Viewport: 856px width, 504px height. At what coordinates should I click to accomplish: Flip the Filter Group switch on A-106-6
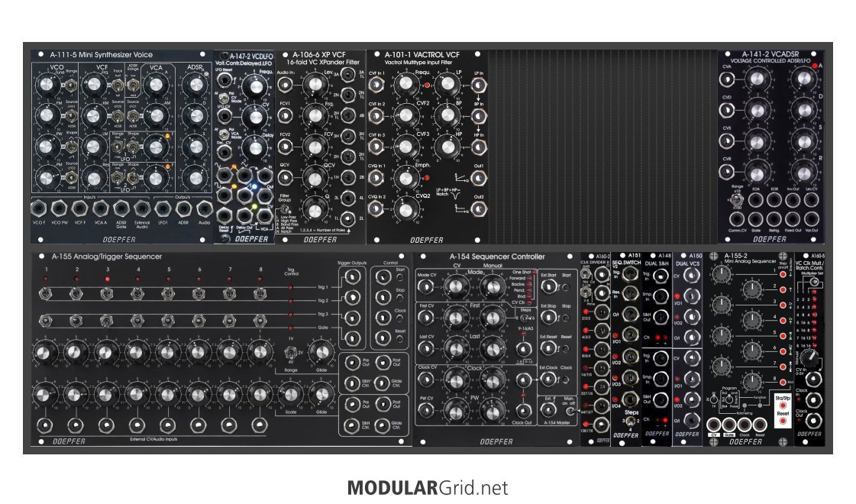point(285,208)
